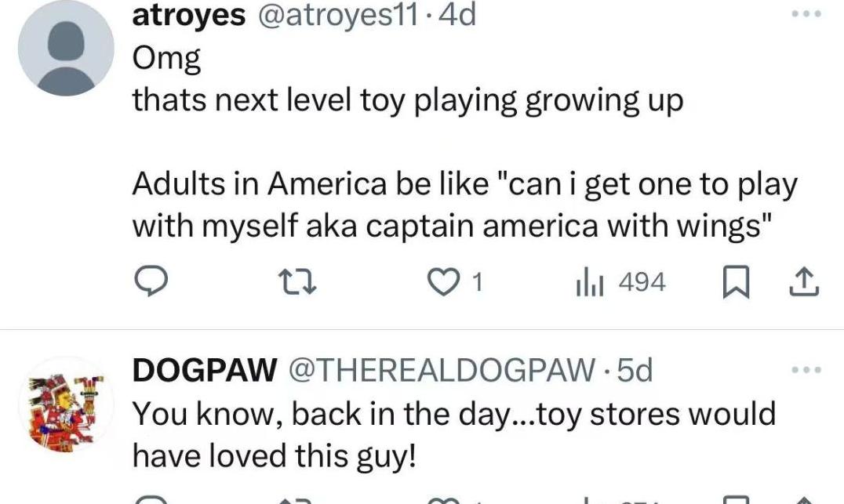Open more options for atroyes tweet
The height and width of the screenshot is (504, 844).
(x=806, y=16)
